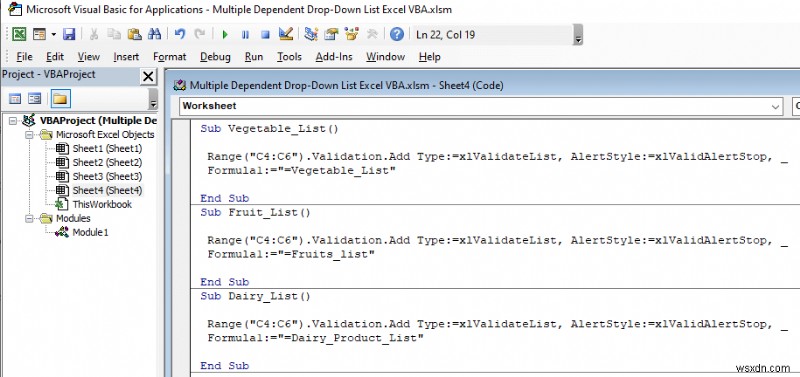
Task: Open the Window menu
Action: [386, 57]
